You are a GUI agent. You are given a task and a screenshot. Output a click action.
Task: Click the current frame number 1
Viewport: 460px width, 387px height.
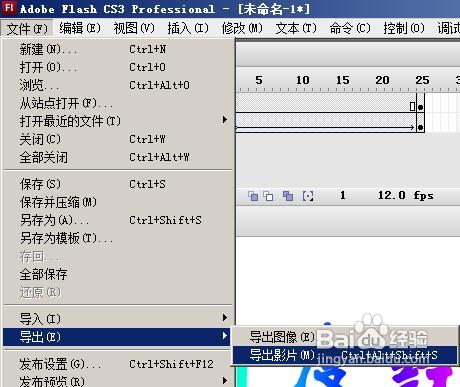coord(343,195)
